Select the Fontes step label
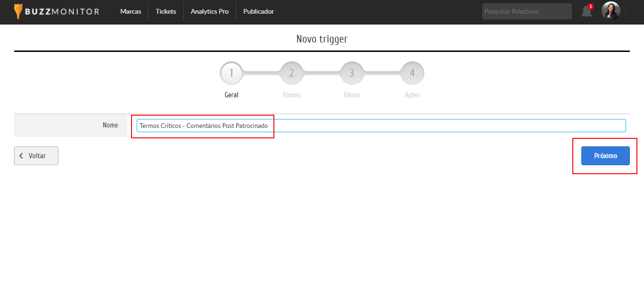Viewport: 644px width, 296px height. 292,95
